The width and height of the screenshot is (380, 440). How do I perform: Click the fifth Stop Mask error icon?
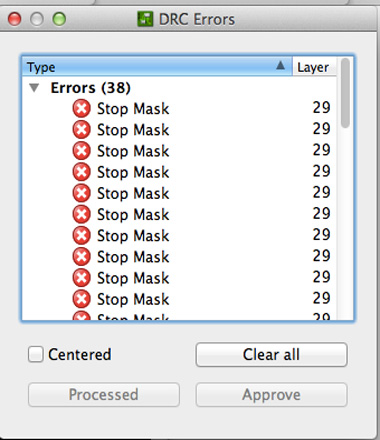click(x=81, y=193)
